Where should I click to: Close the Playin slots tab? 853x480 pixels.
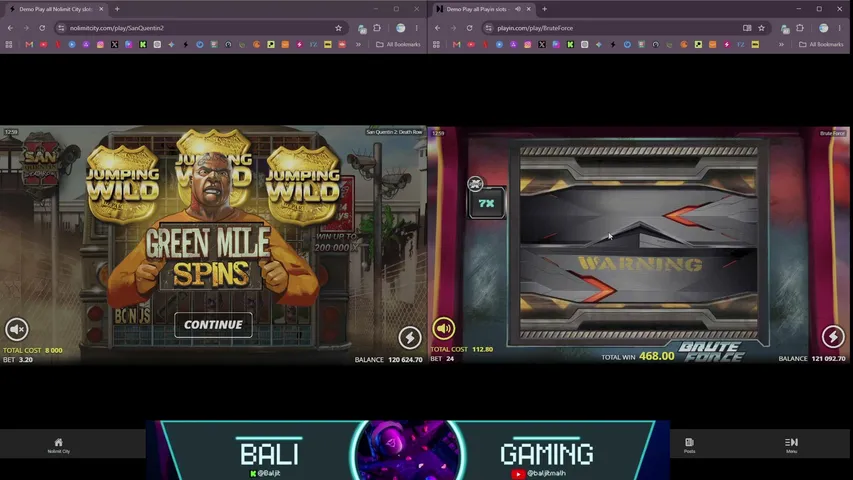(x=528, y=9)
